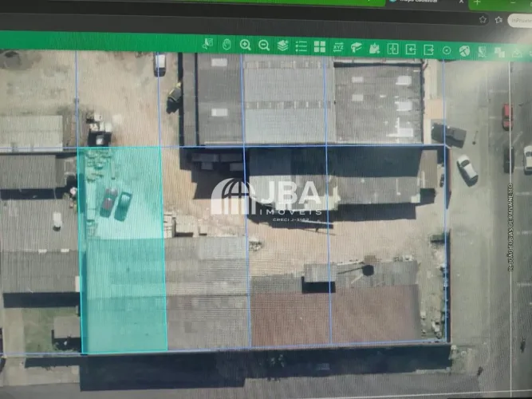Viewport: 532px width, 399px height.
Task: Click the map search icon after globe
Action: click(x=482, y=52)
